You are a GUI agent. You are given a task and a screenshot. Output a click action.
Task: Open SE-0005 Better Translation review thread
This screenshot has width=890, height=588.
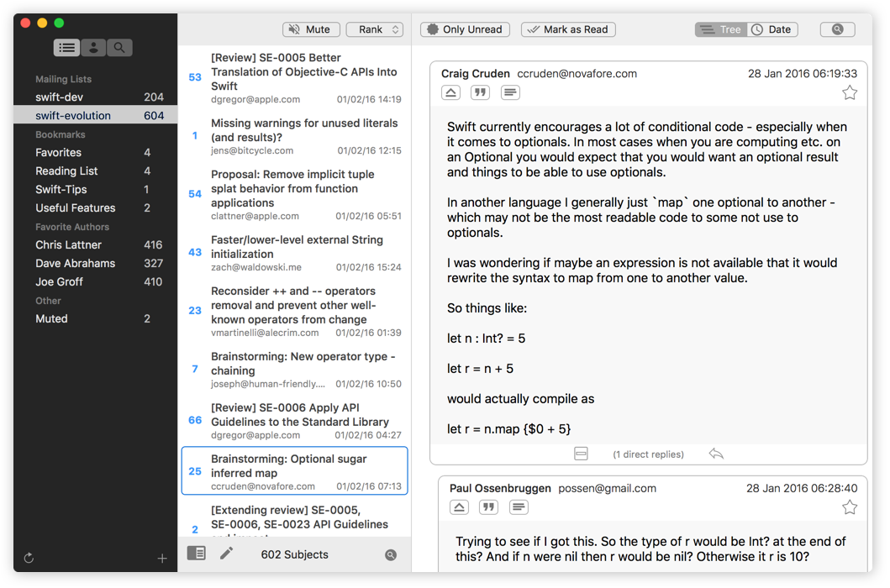click(295, 78)
